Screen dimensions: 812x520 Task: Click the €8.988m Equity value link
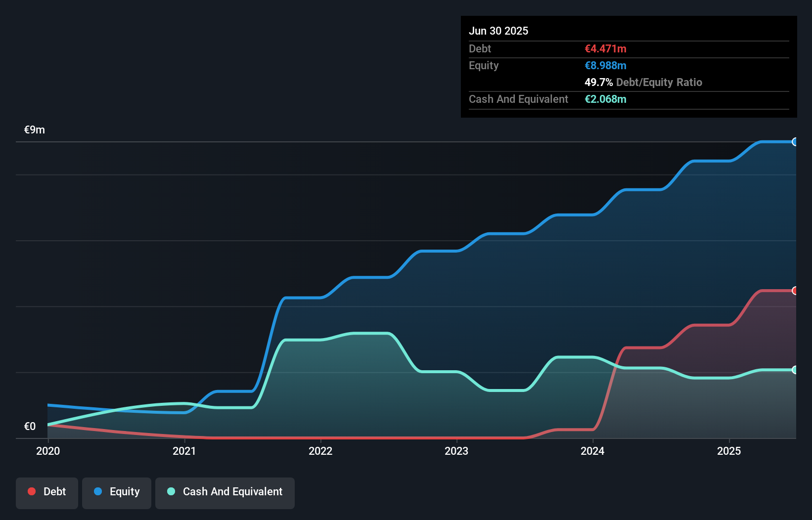click(605, 65)
